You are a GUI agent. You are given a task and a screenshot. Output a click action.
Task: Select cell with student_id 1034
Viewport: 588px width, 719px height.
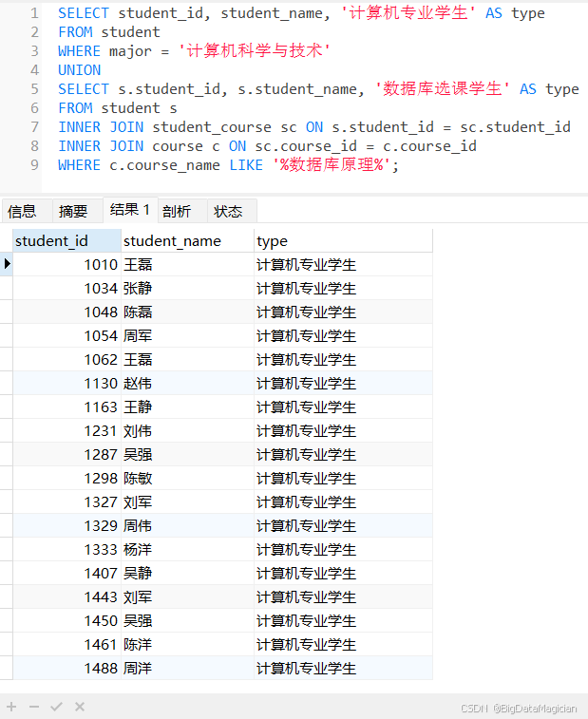tap(66, 289)
